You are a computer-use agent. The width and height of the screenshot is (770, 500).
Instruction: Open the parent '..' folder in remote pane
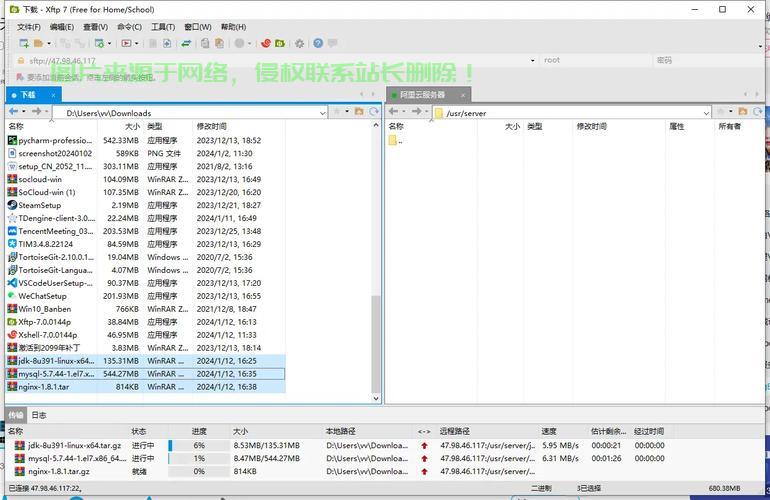(x=396, y=140)
